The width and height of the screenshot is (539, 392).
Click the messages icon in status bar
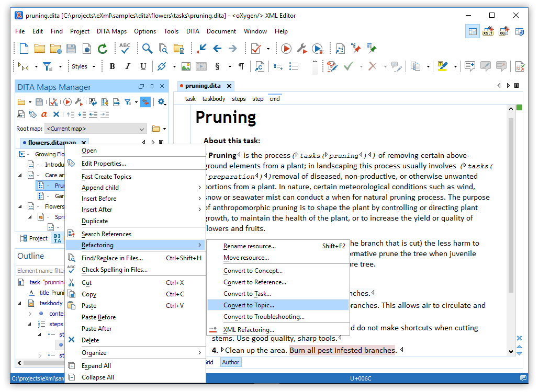point(523,378)
